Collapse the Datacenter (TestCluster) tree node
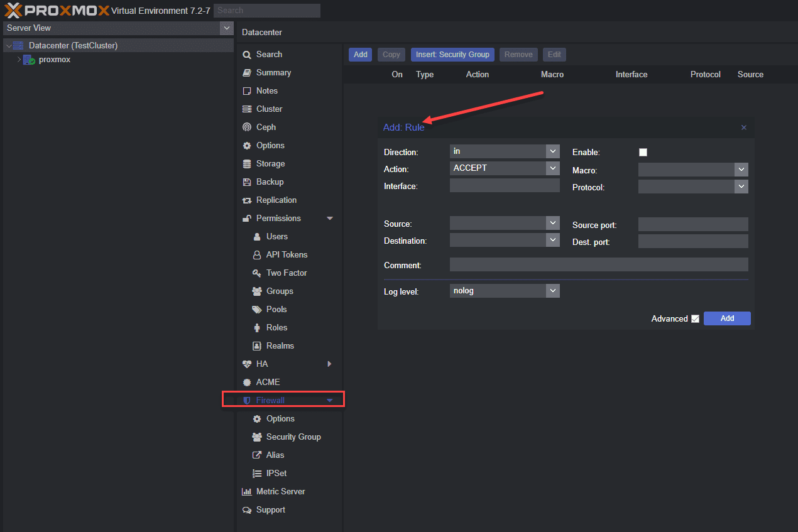This screenshot has height=532, width=798. click(x=8, y=46)
